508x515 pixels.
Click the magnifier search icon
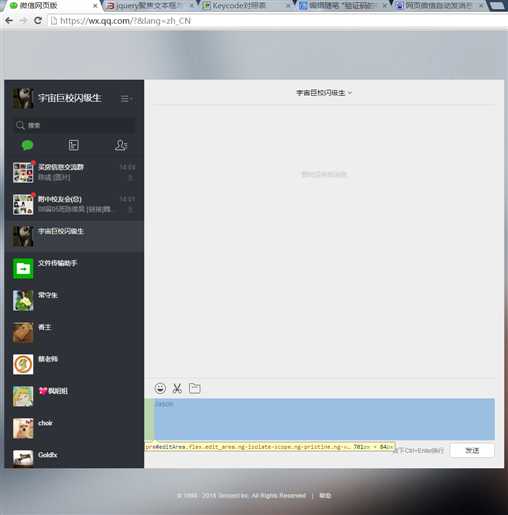20,125
